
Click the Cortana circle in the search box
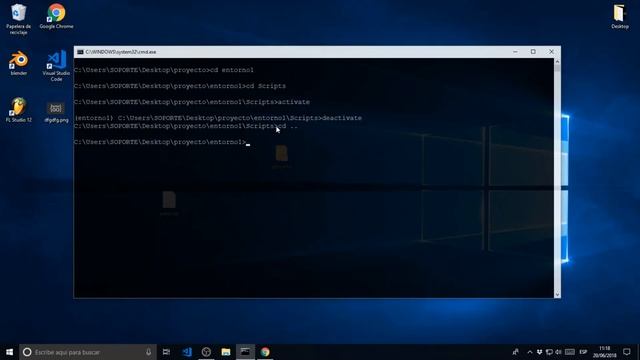27,352
